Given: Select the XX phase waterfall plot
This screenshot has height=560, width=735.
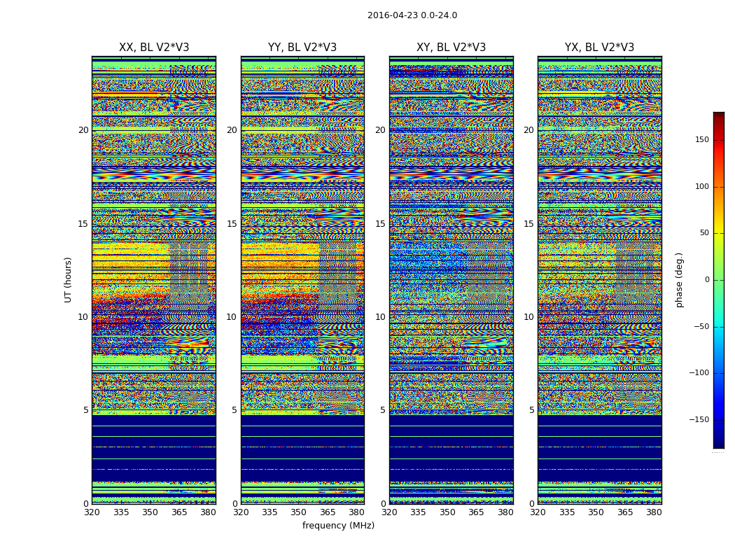Looking at the screenshot, I should tap(154, 280).
